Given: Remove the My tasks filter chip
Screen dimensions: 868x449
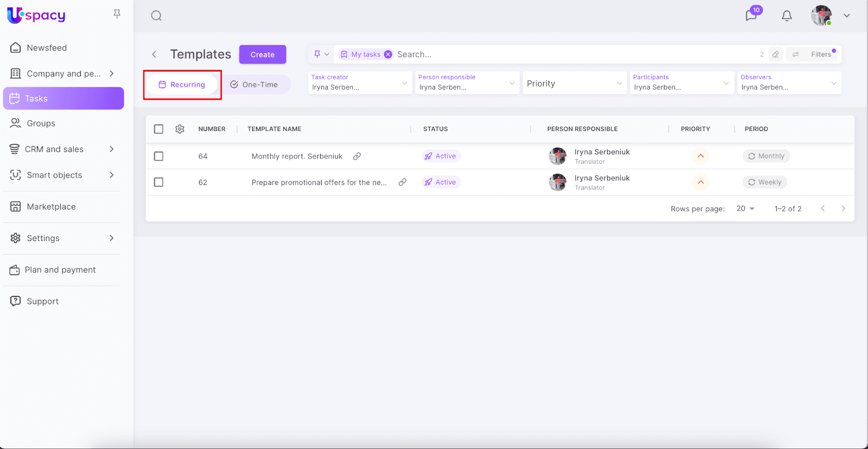Looking at the screenshot, I should pyautogui.click(x=388, y=54).
